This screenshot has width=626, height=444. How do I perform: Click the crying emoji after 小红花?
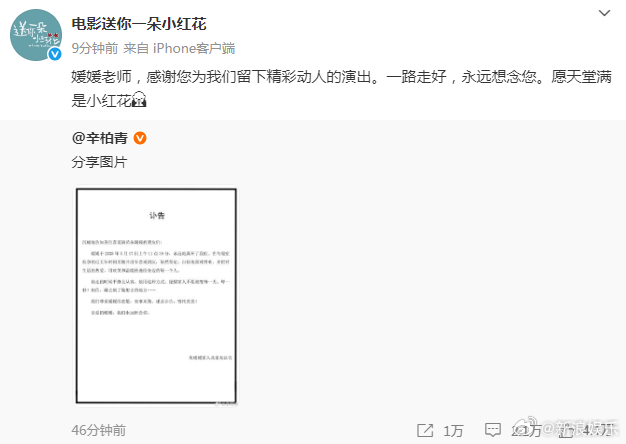point(139,99)
